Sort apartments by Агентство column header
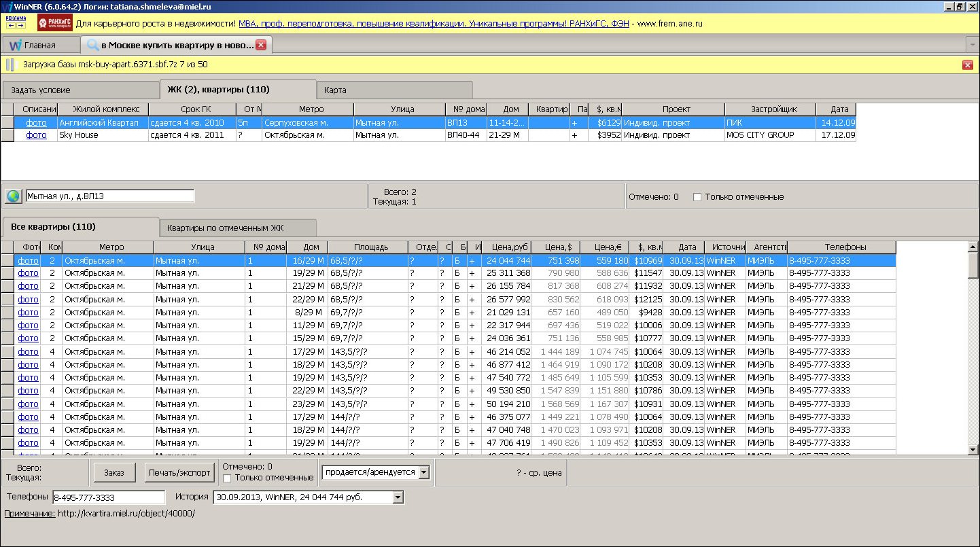Screen dimensions: 980x547 click(x=767, y=247)
